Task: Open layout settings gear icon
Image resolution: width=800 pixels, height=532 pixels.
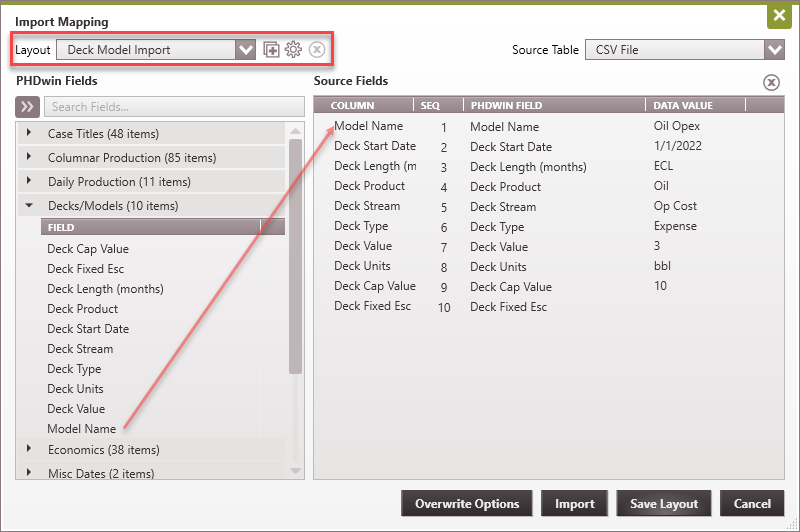Action: [293, 49]
